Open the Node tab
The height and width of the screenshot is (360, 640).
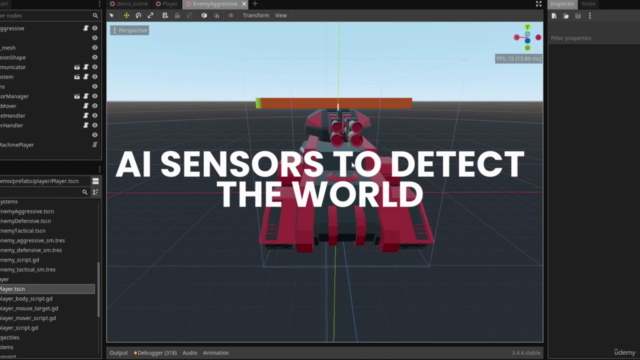click(x=588, y=4)
